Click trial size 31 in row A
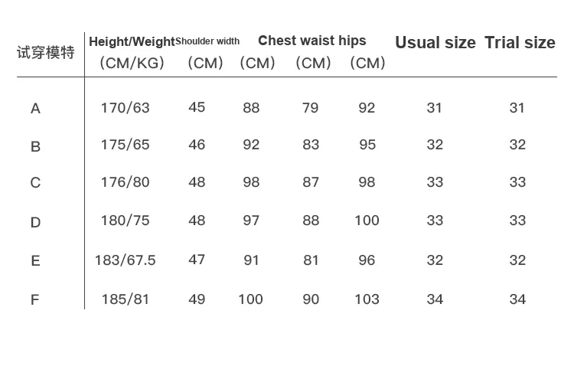This screenshot has width=574, height=392. 517,108
